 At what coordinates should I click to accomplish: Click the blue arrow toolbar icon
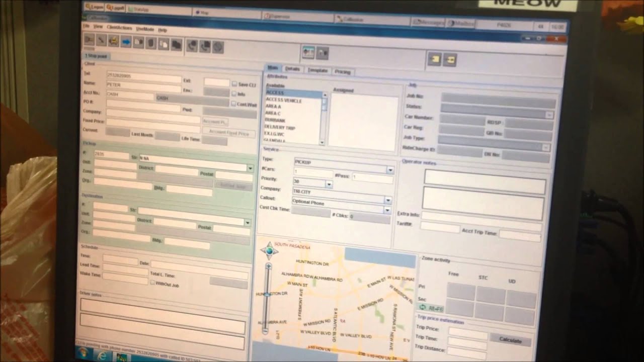(x=126, y=42)
